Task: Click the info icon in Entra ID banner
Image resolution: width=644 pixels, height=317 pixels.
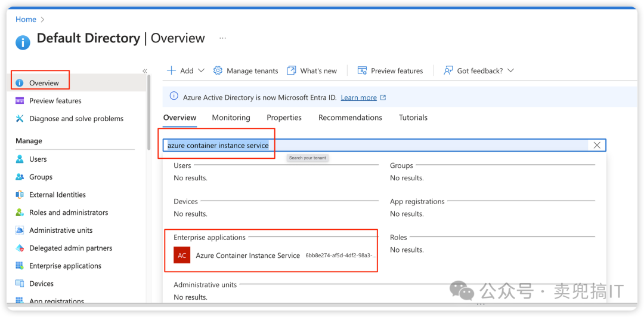Action: pos(175,97)
